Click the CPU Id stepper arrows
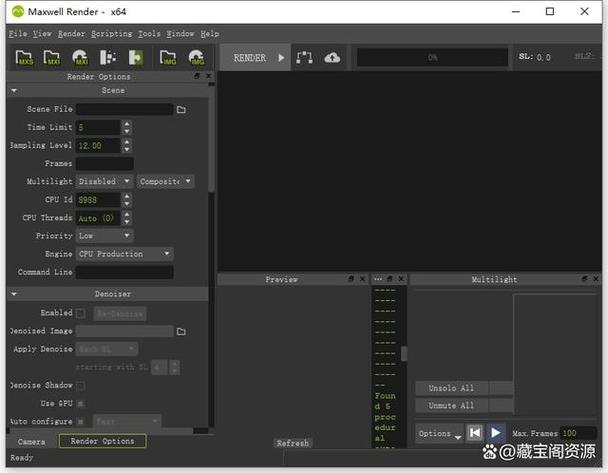The height and width of the screenshot is (473, 608). point(127,200)
